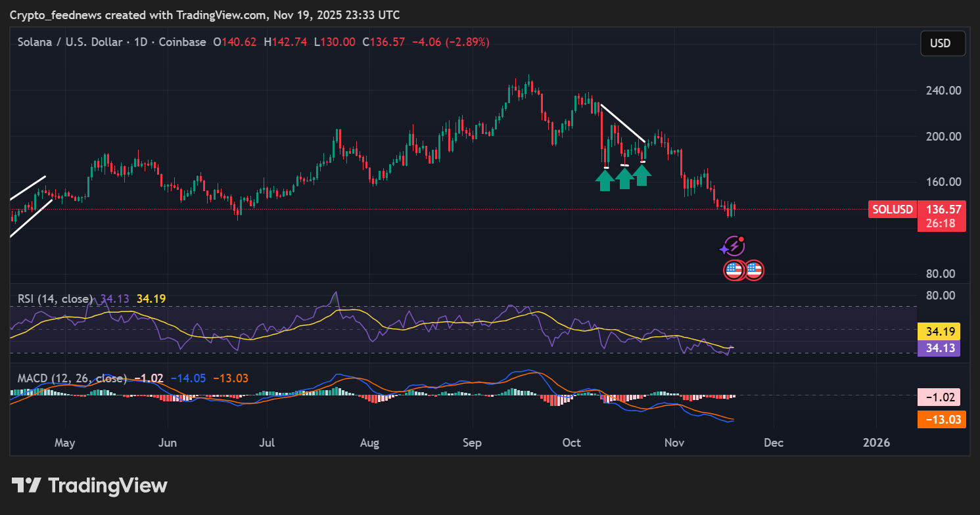Viewport: 980px width, 515px height.
Task: Click the SOLUSD red price label
Action: 891,210
